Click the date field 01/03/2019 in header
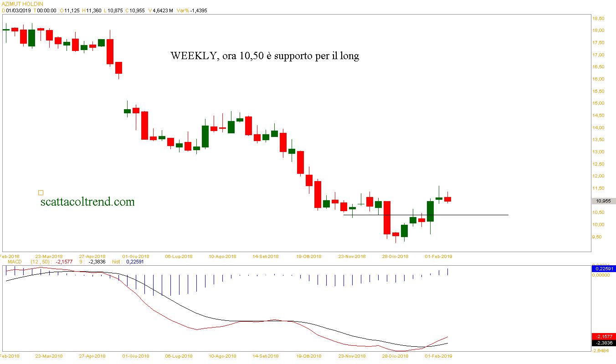Viewport: 616px width, 364px height. point(18,10)
